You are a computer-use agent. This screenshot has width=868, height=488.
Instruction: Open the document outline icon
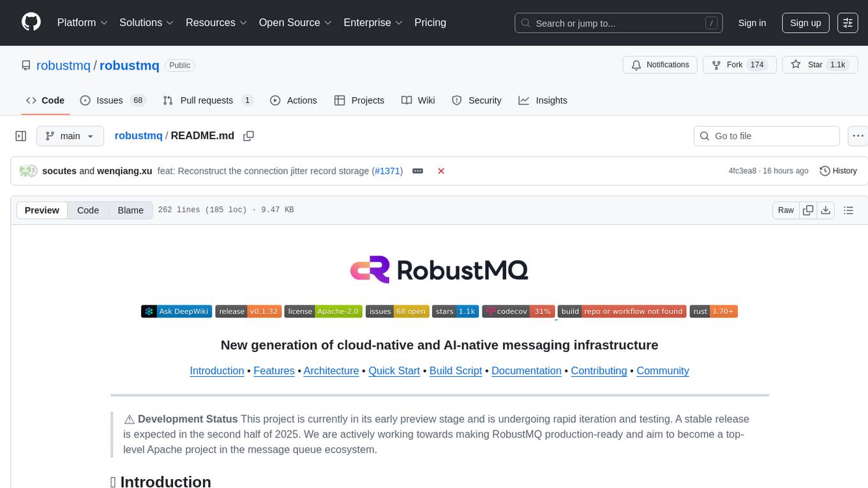point(848,210)
